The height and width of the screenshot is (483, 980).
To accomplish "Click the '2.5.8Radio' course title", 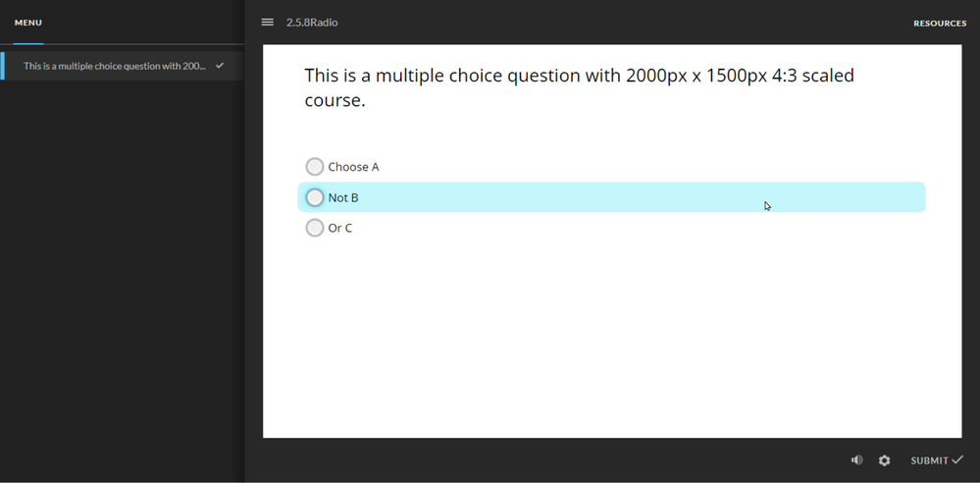I will [x=312, y=22].
